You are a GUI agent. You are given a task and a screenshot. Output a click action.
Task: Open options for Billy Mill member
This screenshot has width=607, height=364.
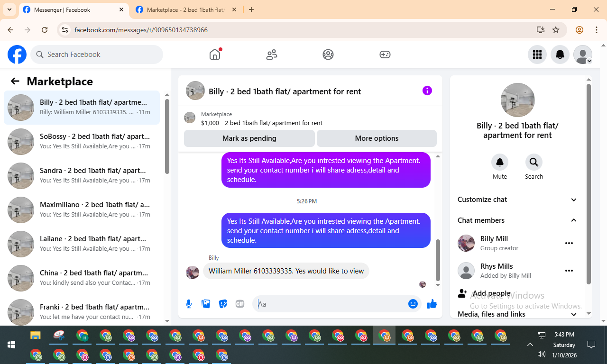click(x=569, y=243)
